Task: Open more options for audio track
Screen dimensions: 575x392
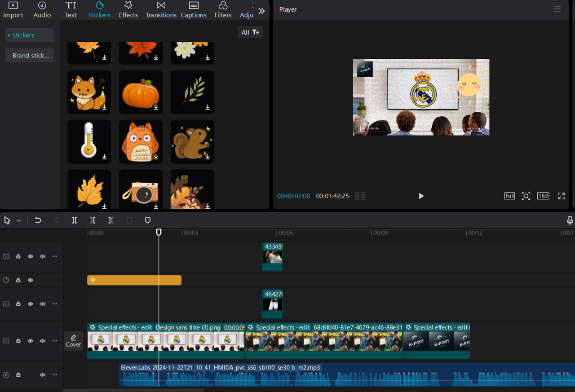Action: (x=55, y=374)
